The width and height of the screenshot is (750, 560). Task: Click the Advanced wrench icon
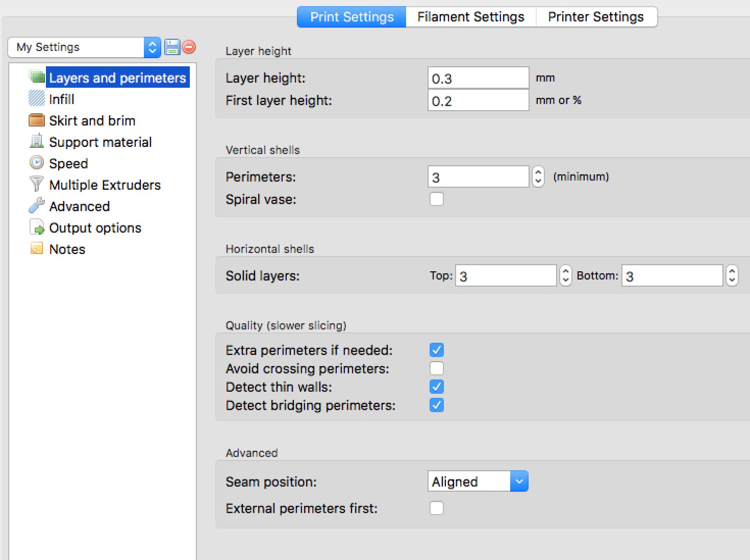[37, 206]
